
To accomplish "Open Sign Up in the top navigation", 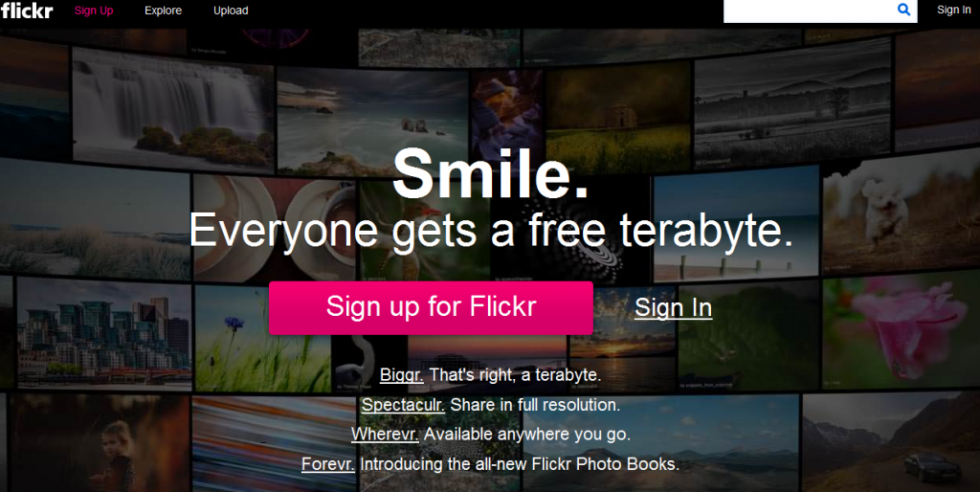I will (94, 11).
